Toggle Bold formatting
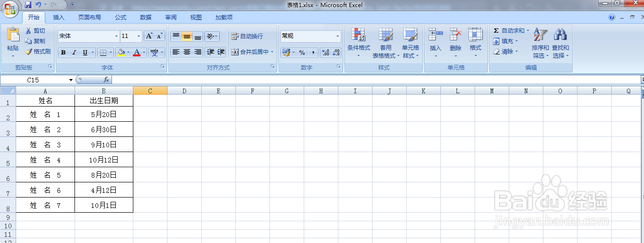This screenshot has width=644, height=243. tap(63, 53)
